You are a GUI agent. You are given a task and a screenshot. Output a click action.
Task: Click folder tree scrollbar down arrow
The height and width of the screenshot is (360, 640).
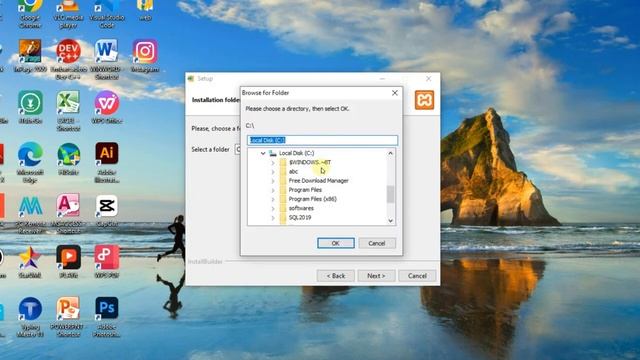point(391,221)
